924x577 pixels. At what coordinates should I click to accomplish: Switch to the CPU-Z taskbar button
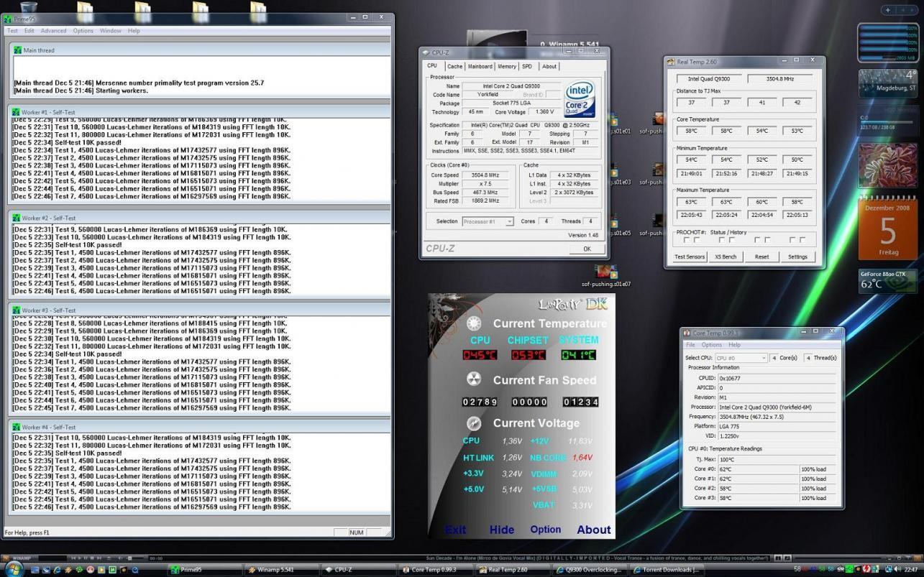point(358,570)
